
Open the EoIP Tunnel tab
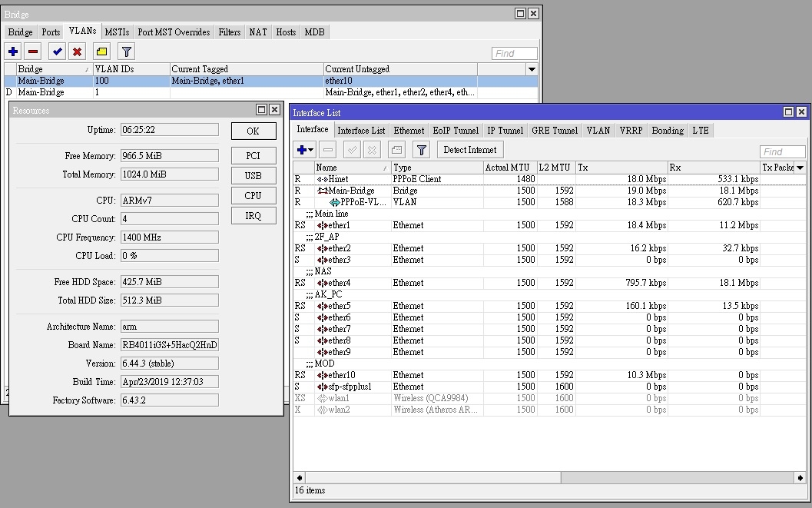(455, 131)
